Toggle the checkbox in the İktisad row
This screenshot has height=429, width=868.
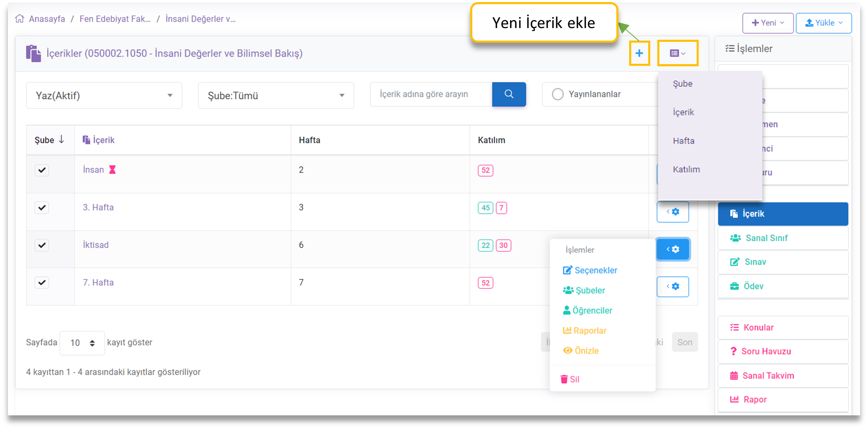(42, 245)
